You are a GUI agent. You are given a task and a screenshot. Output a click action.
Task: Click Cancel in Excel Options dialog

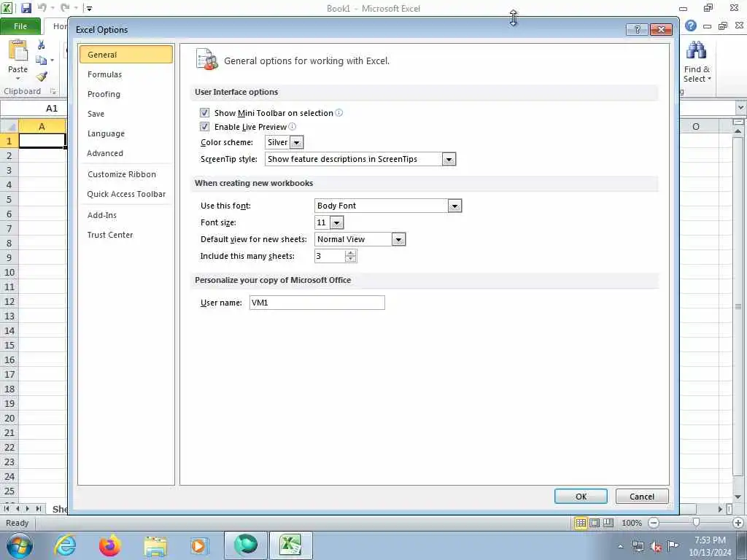tap(642, 497)
